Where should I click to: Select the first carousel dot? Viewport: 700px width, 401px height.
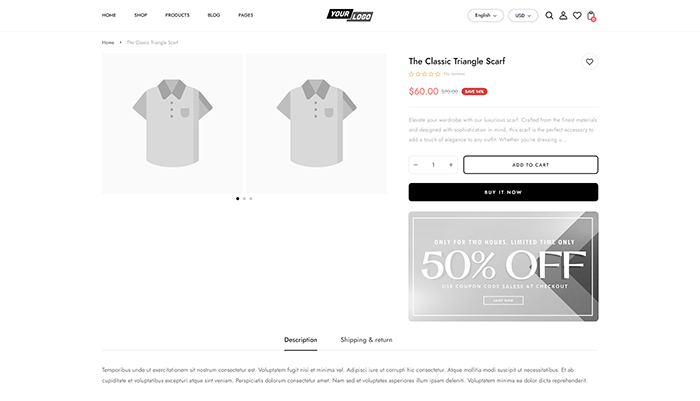click(x=238, y=199)
